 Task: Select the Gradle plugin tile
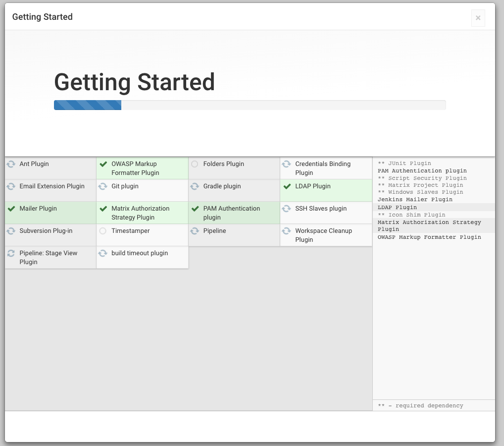[234, 190]
